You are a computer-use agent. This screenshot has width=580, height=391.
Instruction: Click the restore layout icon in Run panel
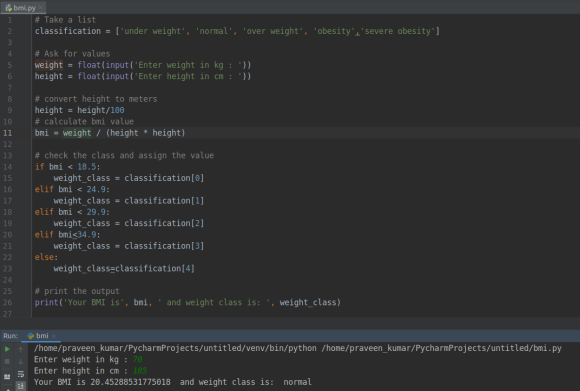7,377
